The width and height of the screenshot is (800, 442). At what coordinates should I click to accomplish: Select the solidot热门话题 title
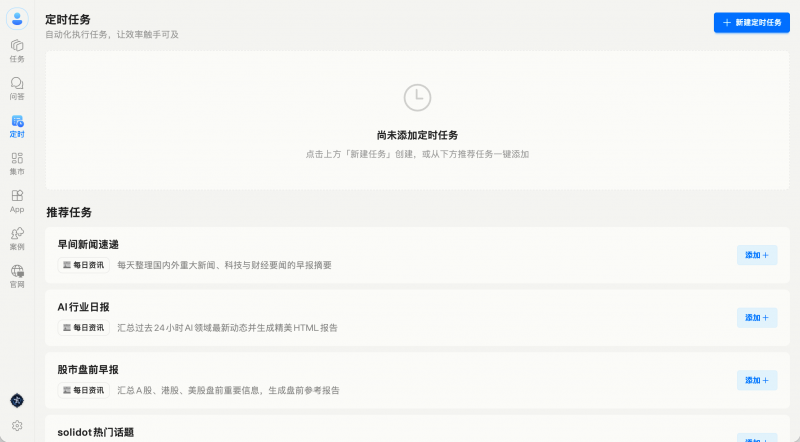[95, 432]
